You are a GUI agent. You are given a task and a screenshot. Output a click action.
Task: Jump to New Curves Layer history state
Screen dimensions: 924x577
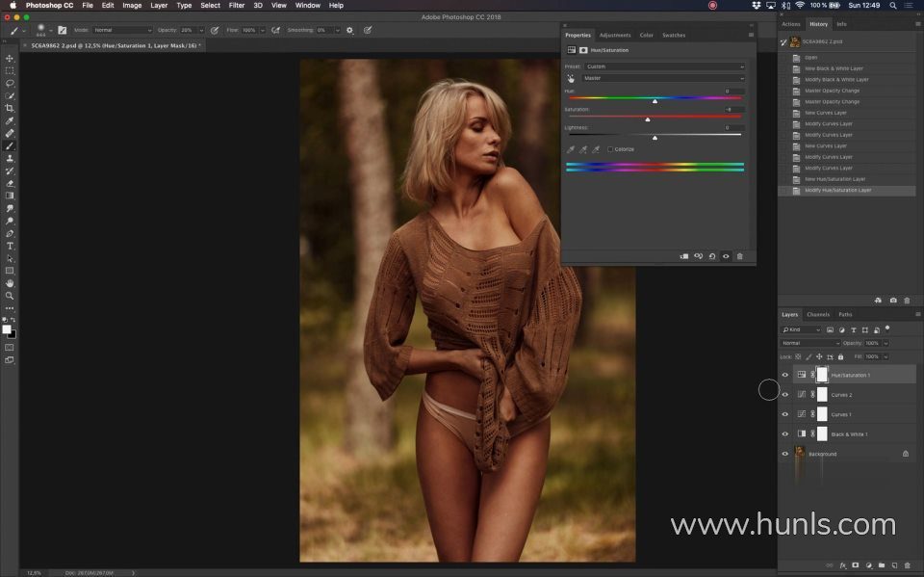[827, 113]
